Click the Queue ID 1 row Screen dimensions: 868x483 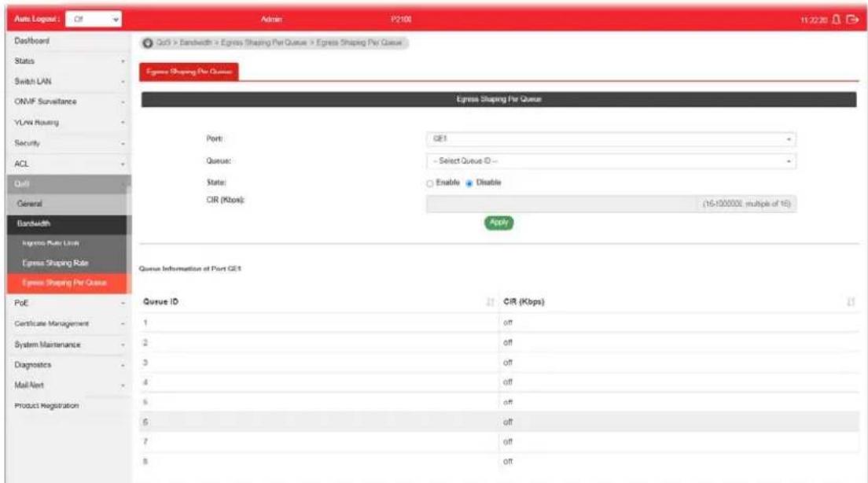(x=499, y=323)
